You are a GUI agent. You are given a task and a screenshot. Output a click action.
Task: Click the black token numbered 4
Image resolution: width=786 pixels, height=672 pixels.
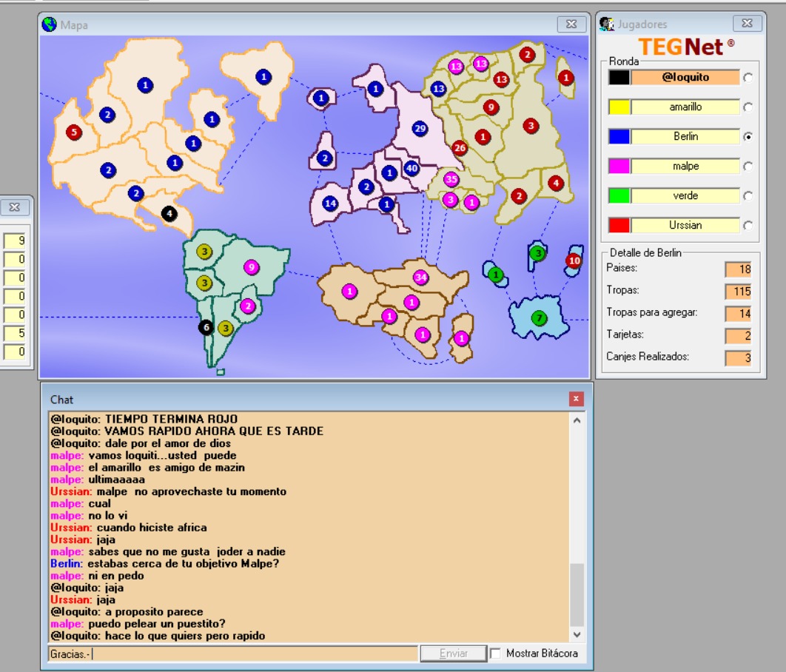pyautogui.click(x=169, y=214)
